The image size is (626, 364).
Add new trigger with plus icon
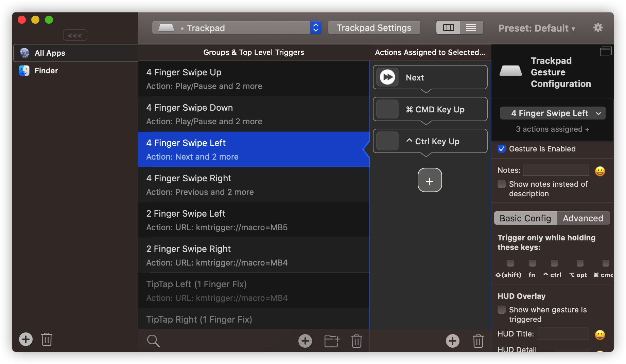coord(305,341)
